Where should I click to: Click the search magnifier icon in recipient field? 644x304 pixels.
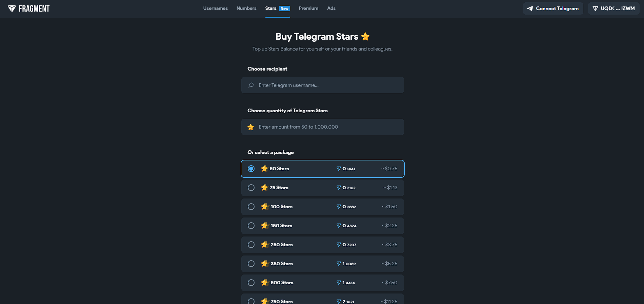[251, 85]
